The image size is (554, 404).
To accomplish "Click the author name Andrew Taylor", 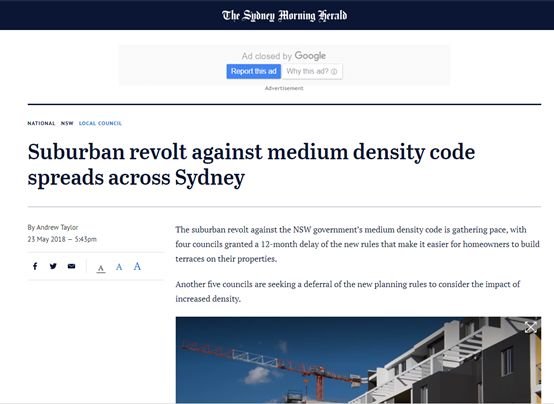I will (x=57, y=227).
